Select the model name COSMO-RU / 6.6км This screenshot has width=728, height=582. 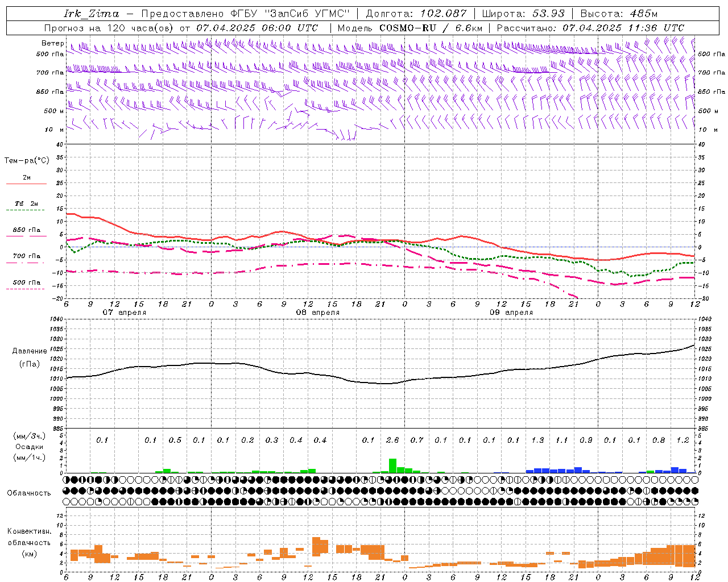coord(431,28)
